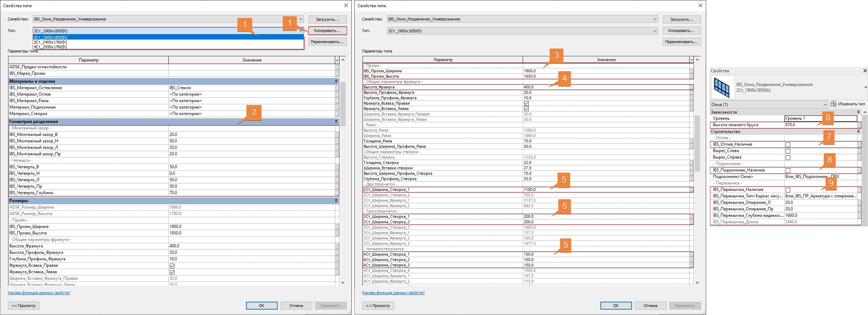Image resolution: width=868 pixels, height=315 pixels.
Task: Toggle Фрамуга_Вставка_Левая checkbox in right Свойства типа dialog
Action: pyautogui.click(x=526, y=109)
